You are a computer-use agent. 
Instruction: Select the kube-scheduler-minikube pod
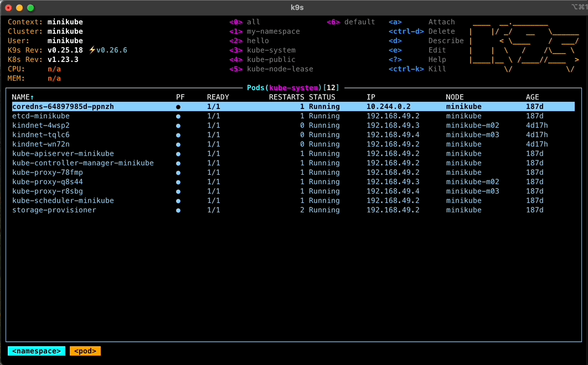point(293,200)
